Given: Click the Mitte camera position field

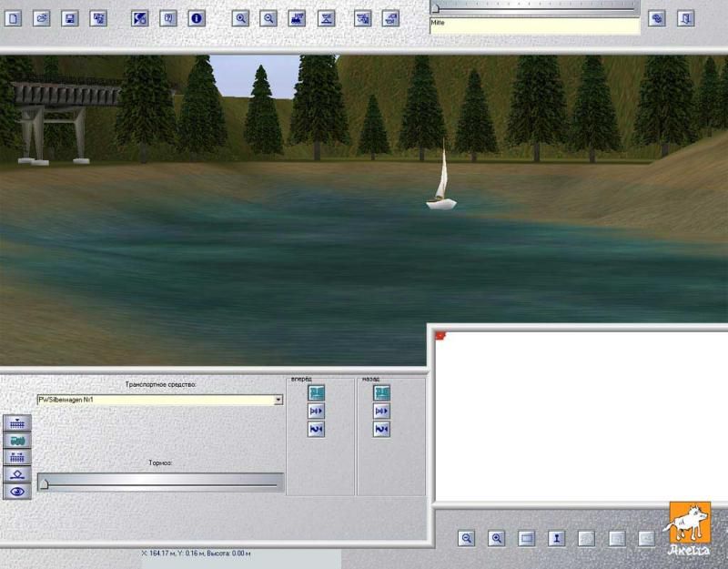Looking at the screenshot, I should pos(533,25).
